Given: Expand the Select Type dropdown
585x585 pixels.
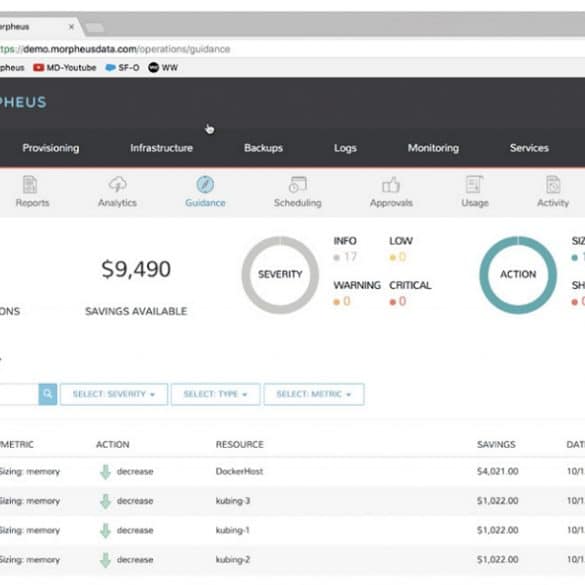Looking at the screenshot, I should pos(215,394).
